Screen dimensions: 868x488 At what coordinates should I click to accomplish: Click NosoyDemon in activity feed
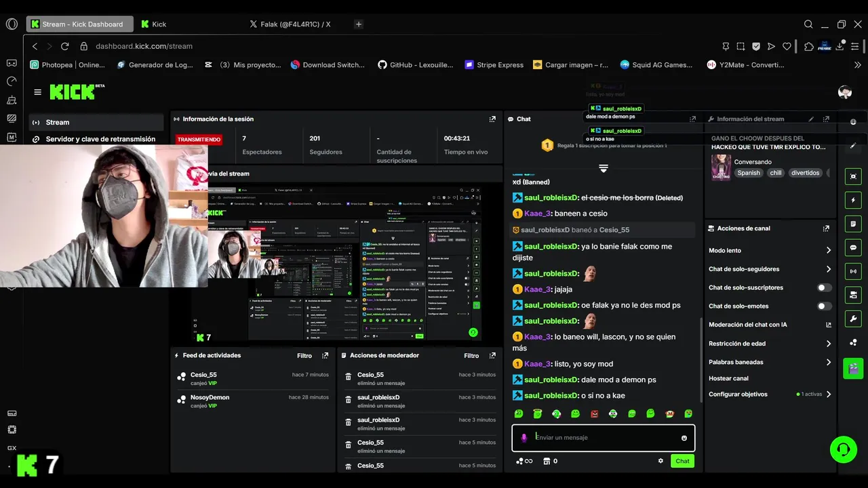coord(210,398)
